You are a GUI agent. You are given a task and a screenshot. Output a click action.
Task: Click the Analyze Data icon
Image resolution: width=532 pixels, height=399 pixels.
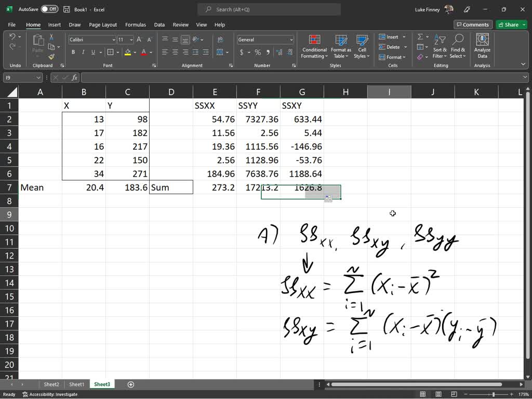point(482,47)
